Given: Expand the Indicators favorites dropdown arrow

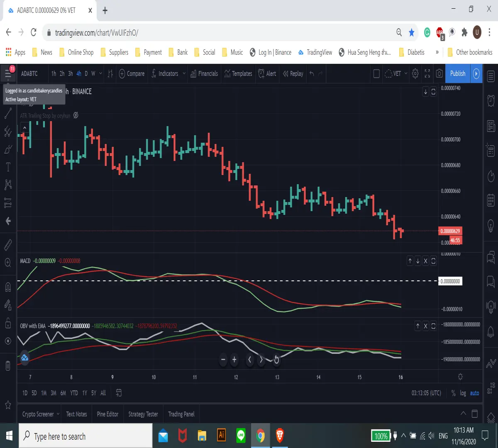Looking at the screenshot, I should point(184,74).
